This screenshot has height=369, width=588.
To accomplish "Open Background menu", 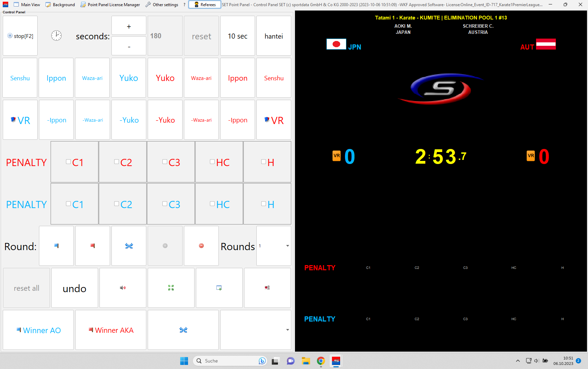I will (60, 4).
